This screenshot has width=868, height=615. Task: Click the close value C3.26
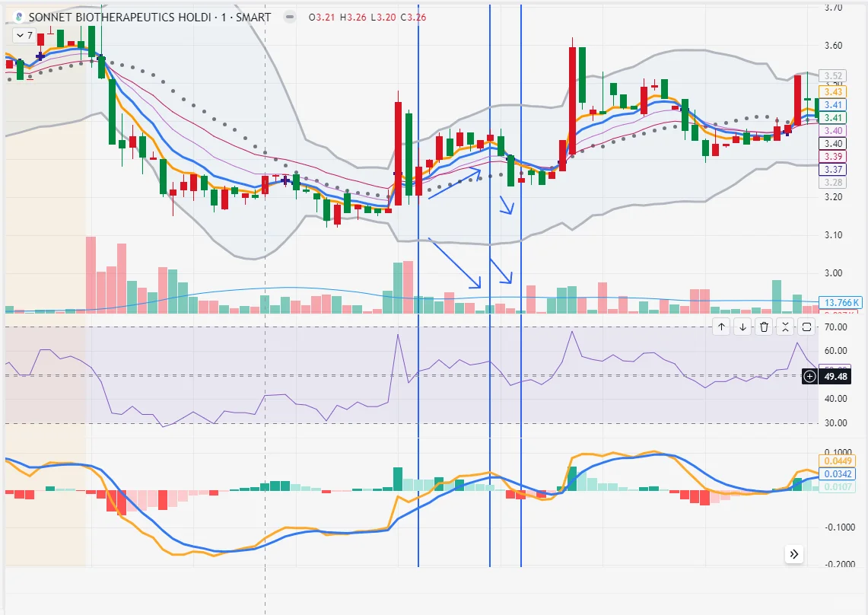coord(413,18)
